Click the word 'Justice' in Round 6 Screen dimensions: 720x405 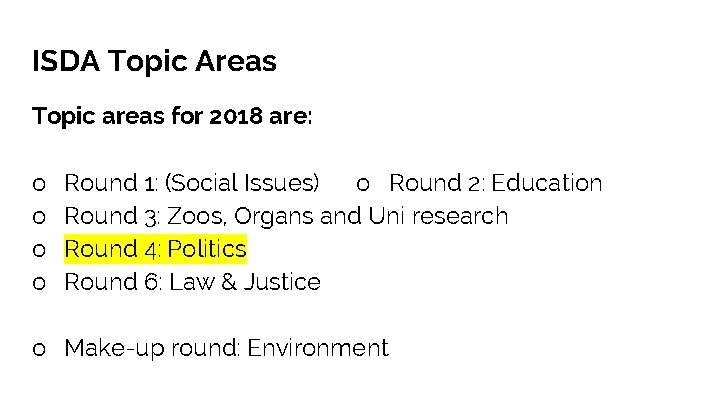(x=282, y=282)
